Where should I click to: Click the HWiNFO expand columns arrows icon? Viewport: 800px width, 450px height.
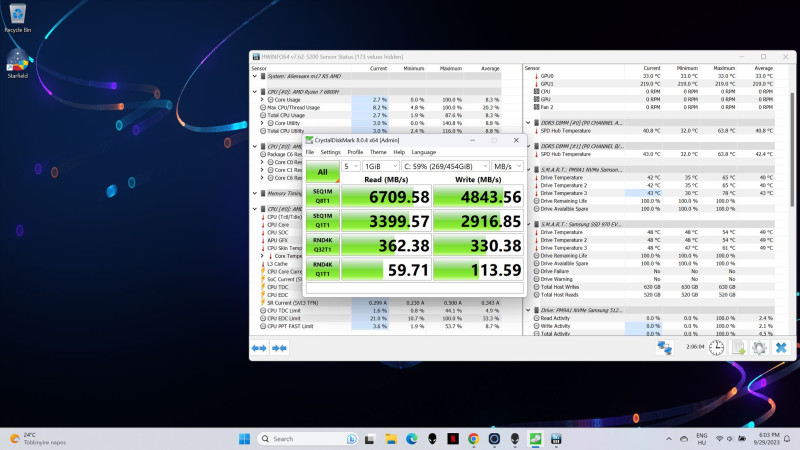coord(259,348)
